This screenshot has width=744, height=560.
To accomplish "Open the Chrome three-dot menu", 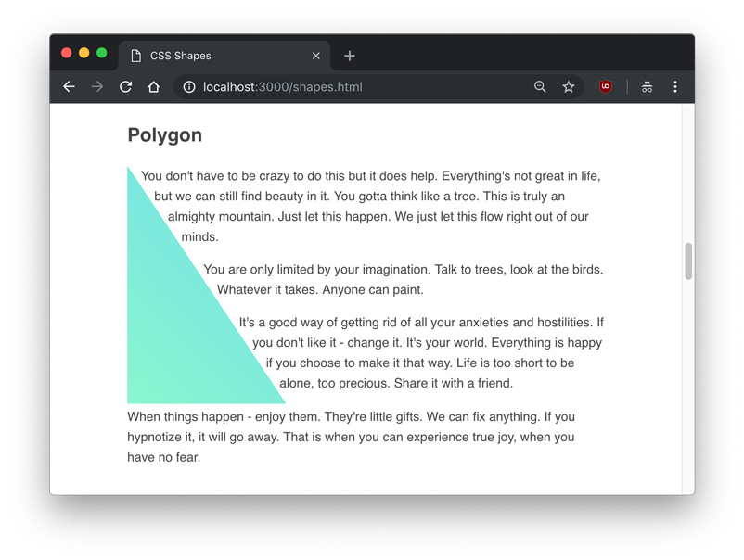I will (x=675, y=87).
